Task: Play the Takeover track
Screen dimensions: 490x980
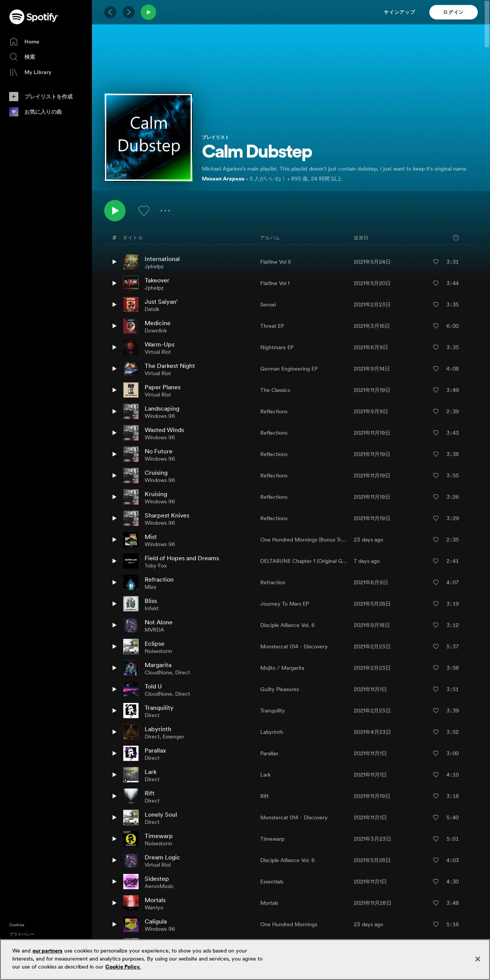Action: point(114,283)
